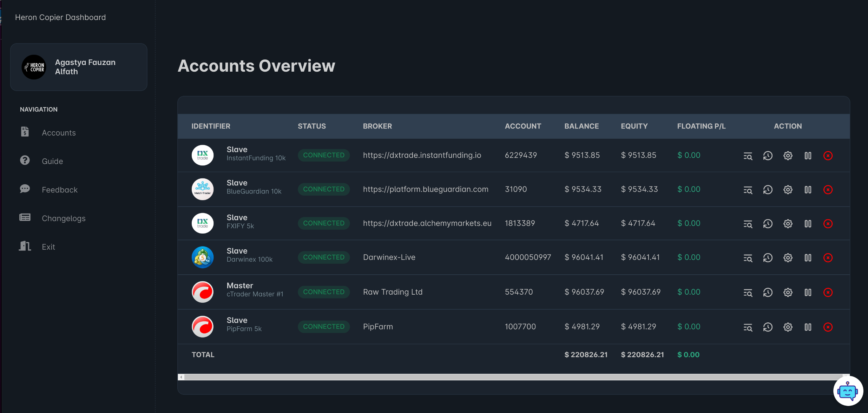
Task: Open settings gear for PipFarm 5k
Action: (x=788, y=327)
